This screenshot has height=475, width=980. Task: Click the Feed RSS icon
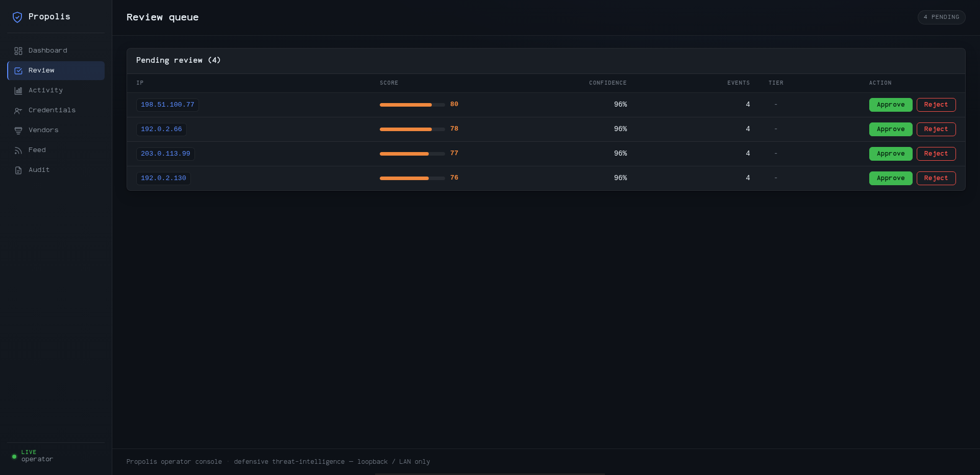18,151
